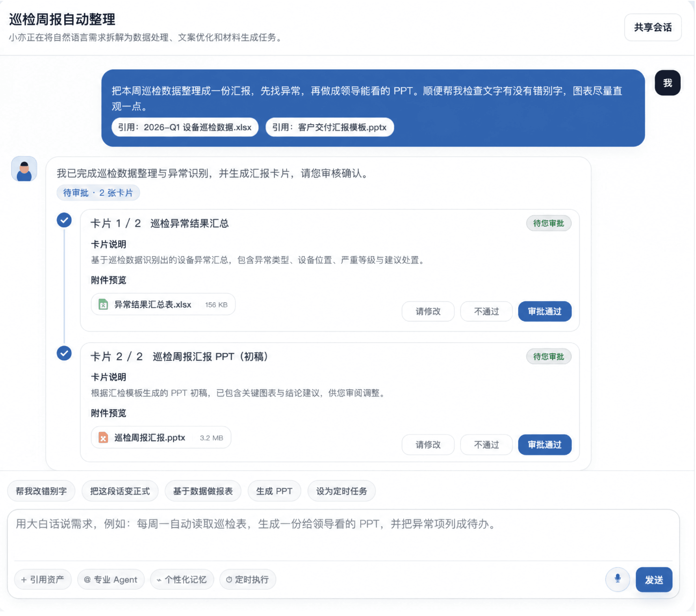Viewport: 696px width, 616px height.
Task: Click the 巡检周报自动整理 title
Action: pyautogui.click(x=62, y=20)
